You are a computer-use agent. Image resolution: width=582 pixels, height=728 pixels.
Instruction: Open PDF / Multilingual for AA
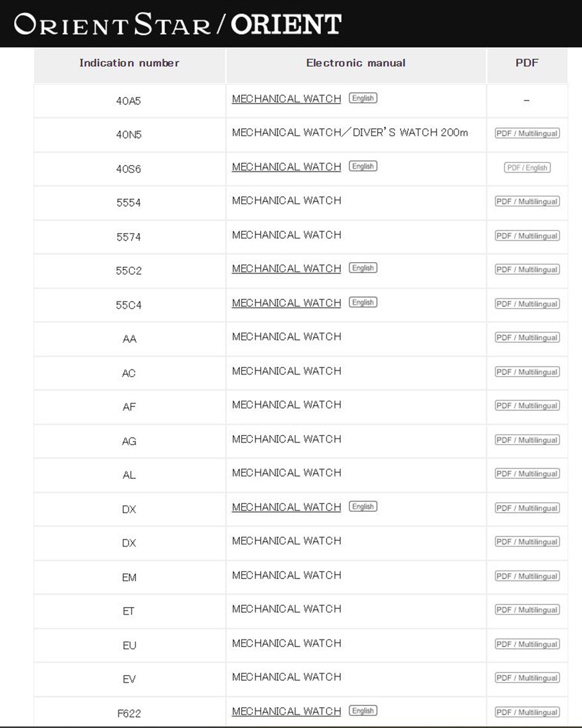tap(527, 338)
